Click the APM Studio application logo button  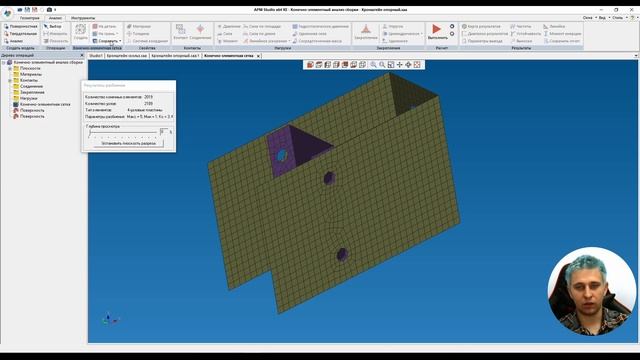point(7,13)
